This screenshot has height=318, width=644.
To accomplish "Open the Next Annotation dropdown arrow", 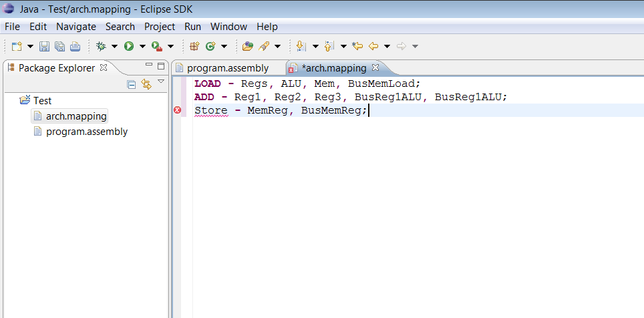I will pyautogui.click(x=315, y=46).
